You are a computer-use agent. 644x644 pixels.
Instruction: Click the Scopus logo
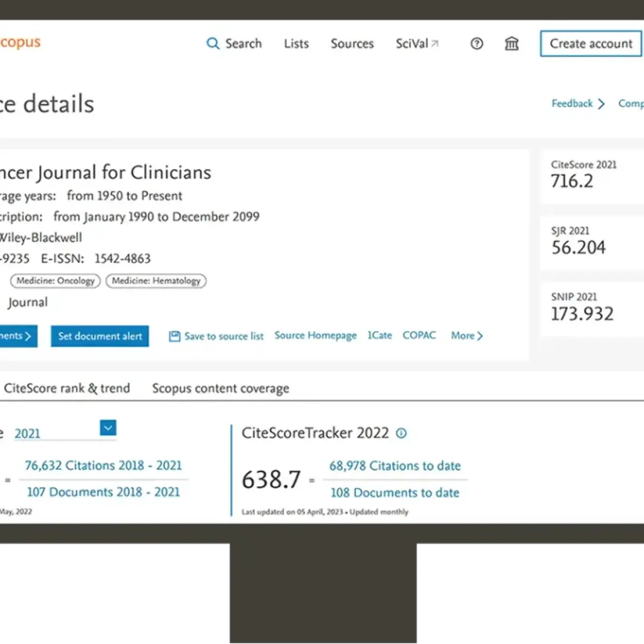coord(20,42)
